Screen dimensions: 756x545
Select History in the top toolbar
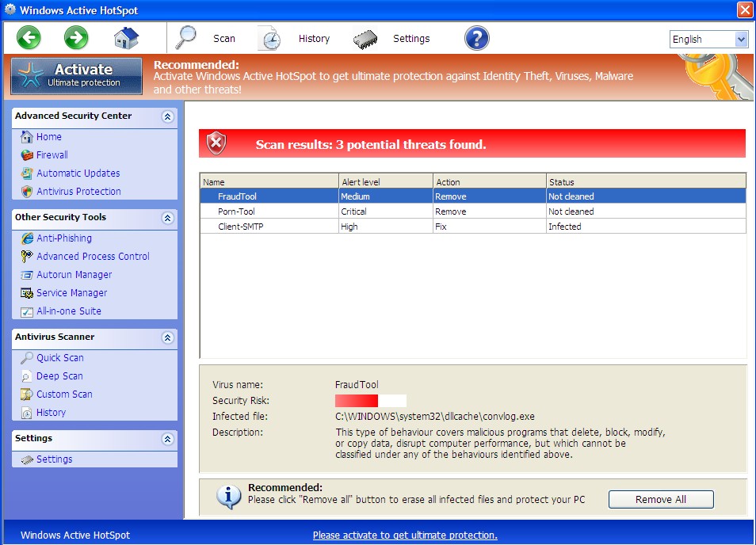tap(314, 39)
